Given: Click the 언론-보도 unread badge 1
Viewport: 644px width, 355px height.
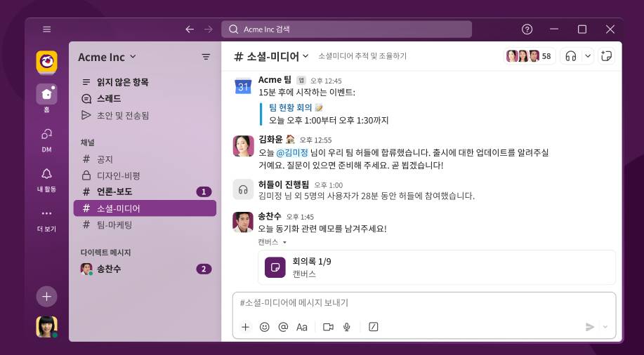Looking at the screenshot, I should point(204,192).
